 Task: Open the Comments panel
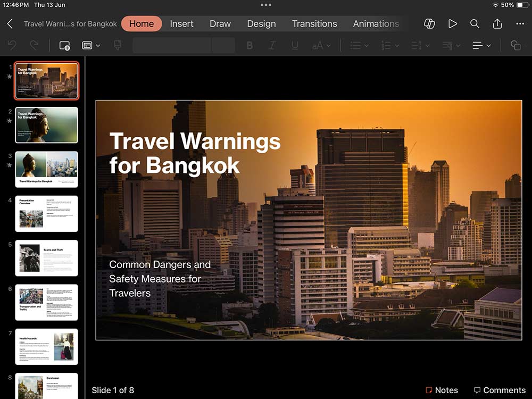(x=500, y=390)
